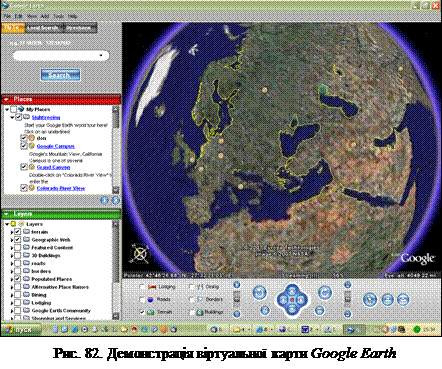Image resolution: width=442 pixels, height=369 pixels.
Task: Toggle the Roads checkbox in bottom panel
Action: click(142, 299)
